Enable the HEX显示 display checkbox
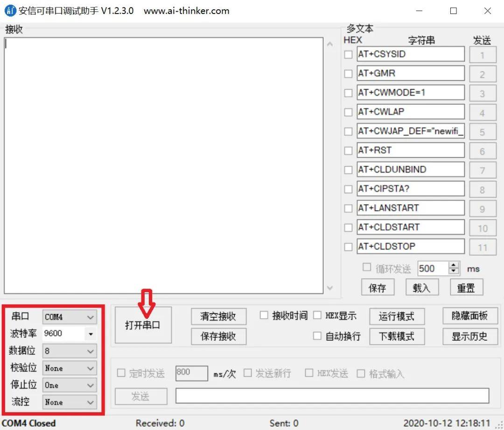504x430 pixels. coord(318,315)
